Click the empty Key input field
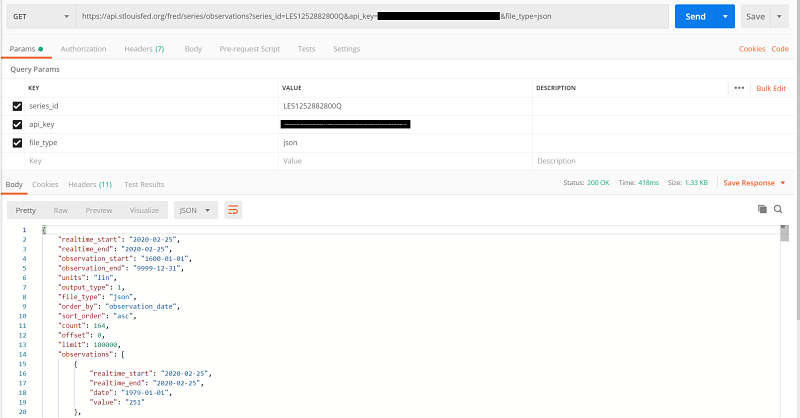 150,160
